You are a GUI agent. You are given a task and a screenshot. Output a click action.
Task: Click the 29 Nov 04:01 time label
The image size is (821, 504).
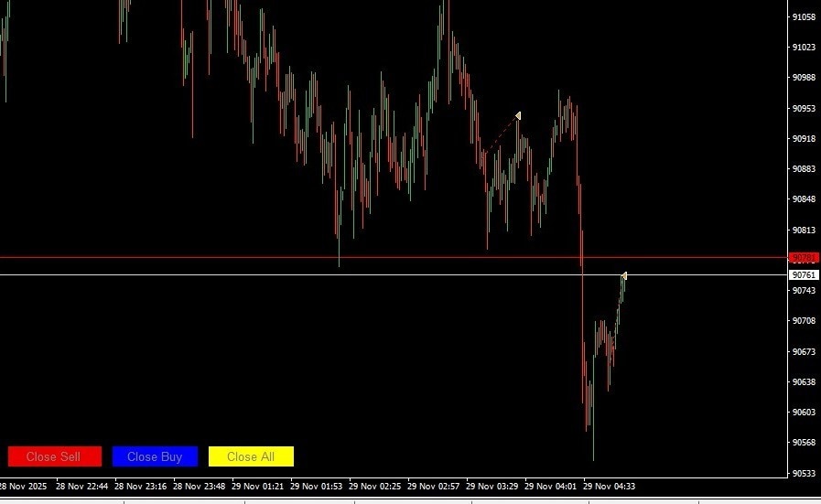point(551,487)
